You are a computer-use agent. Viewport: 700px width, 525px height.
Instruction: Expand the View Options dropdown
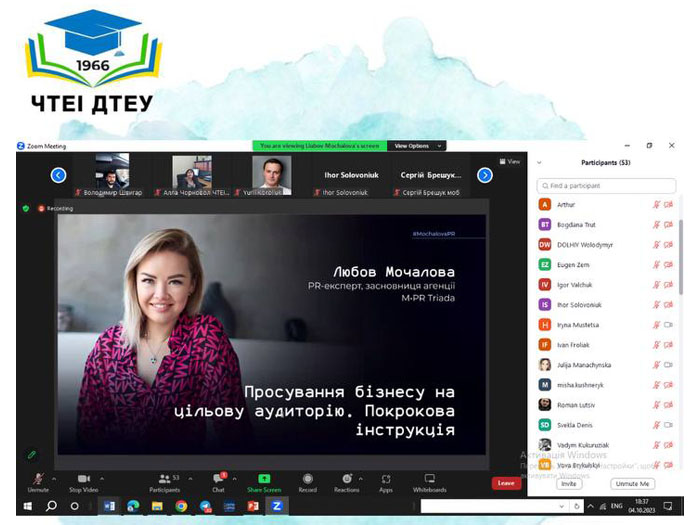point(417,146)
